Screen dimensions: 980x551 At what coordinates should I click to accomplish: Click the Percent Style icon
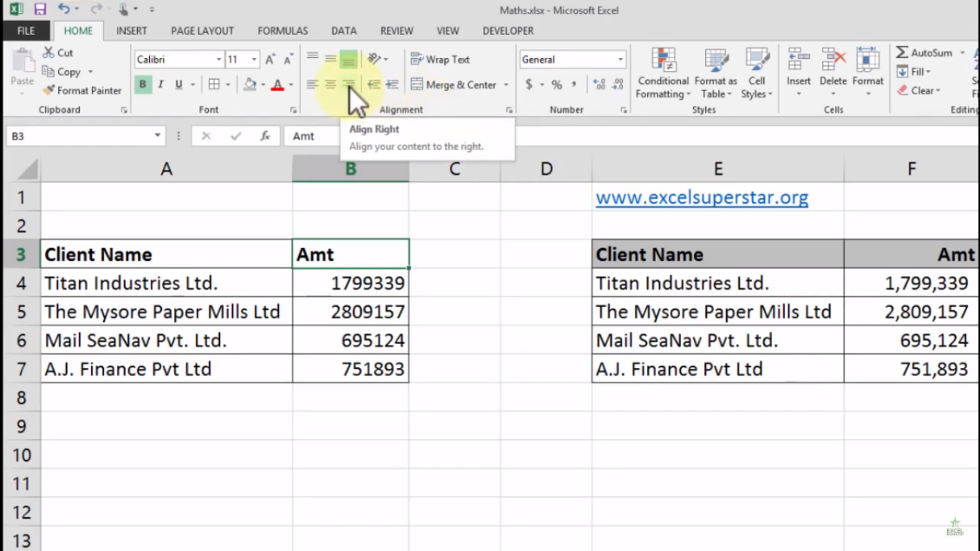pyautogui.click(x=556, y=84)
